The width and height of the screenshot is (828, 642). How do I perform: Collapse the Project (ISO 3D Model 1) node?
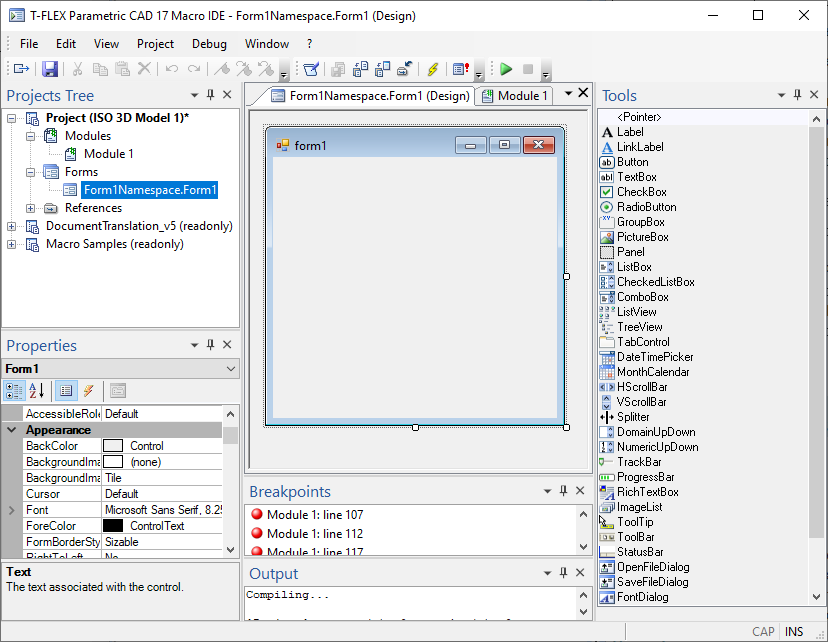pyautogui.click(x=11, y=118)
